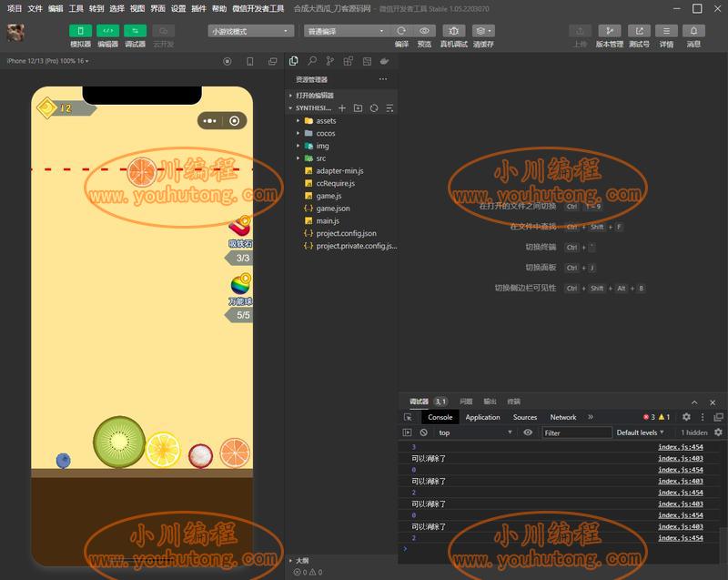
Task: Switch to the Sources tab
Action: pyautogui.click(x=525, y=417)
